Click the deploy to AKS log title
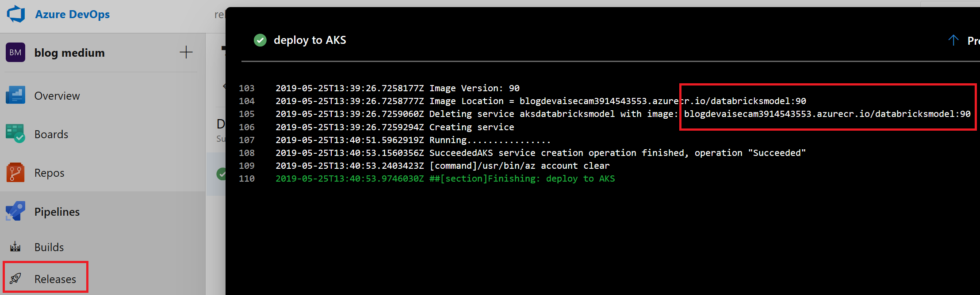 [310, 40]
